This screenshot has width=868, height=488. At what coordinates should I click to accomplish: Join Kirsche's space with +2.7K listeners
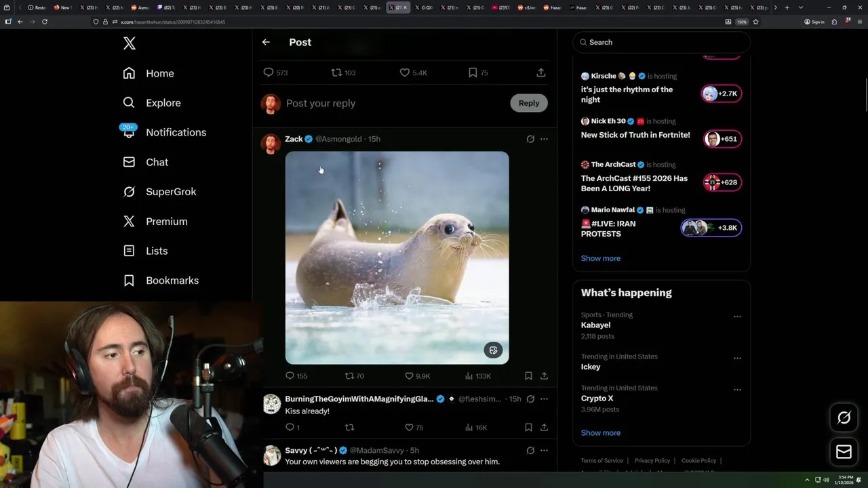(722, 94)
